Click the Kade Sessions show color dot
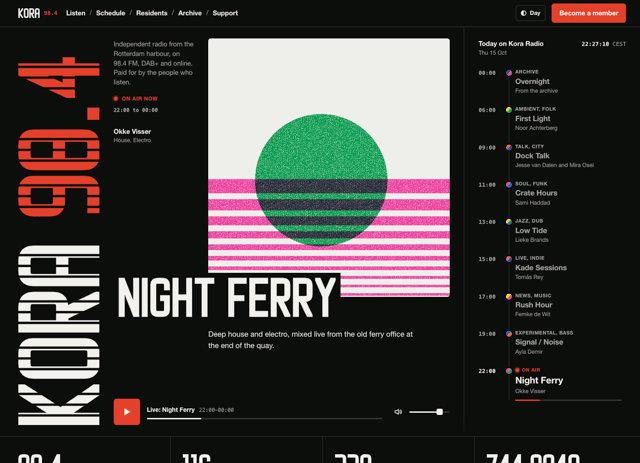Image resolution: width=640 pixels, height=463 pixels. (509, 259)
